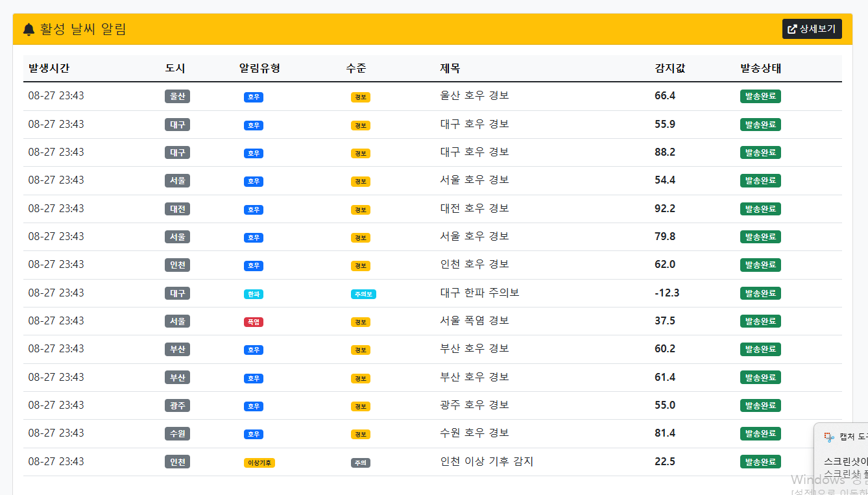This screenshot has width=868, height=495.
Task: Open the 대전 호우 경보 title
Action: click(474, 208)
